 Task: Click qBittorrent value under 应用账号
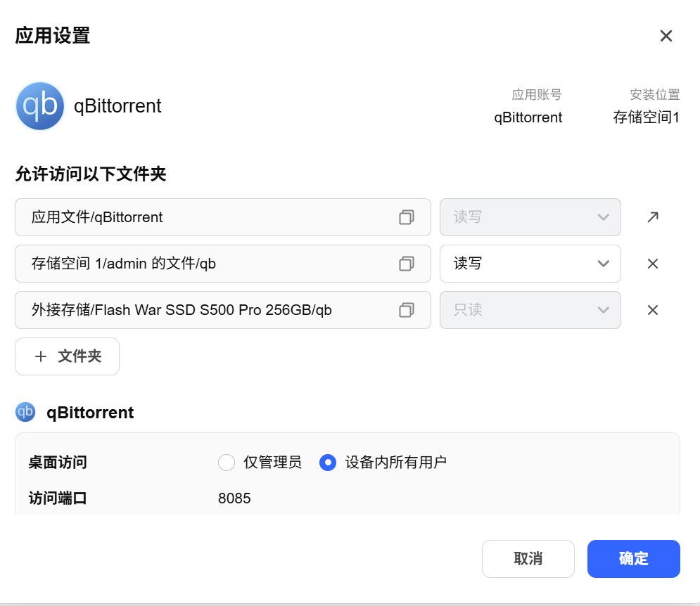tap(528, 117)
